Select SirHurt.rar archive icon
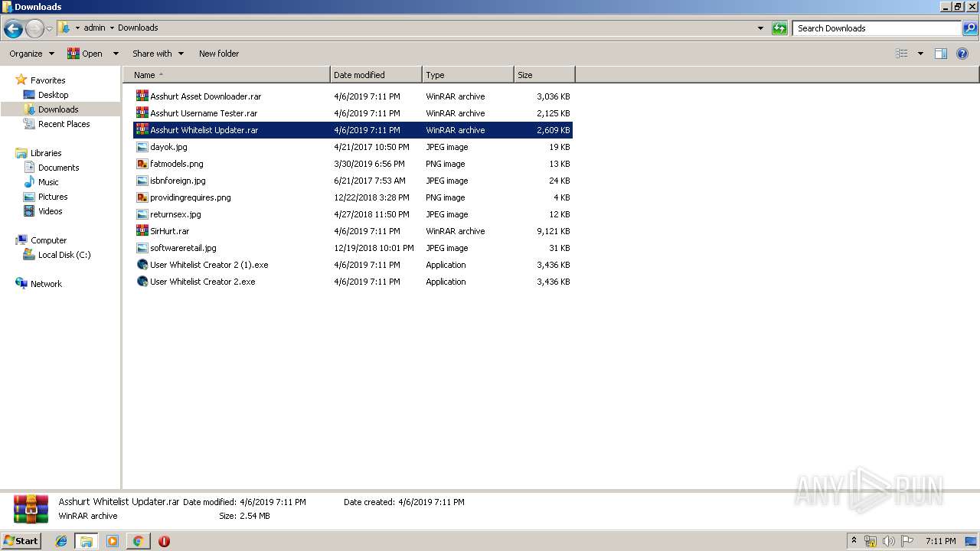The width and height of the screenshot is (980, 551). click(x=142, y=231)
